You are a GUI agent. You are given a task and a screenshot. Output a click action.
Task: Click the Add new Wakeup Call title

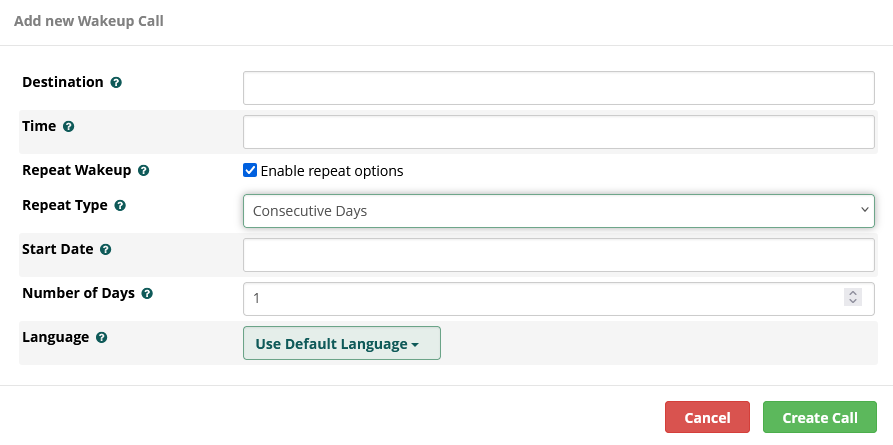click(89, 21)
